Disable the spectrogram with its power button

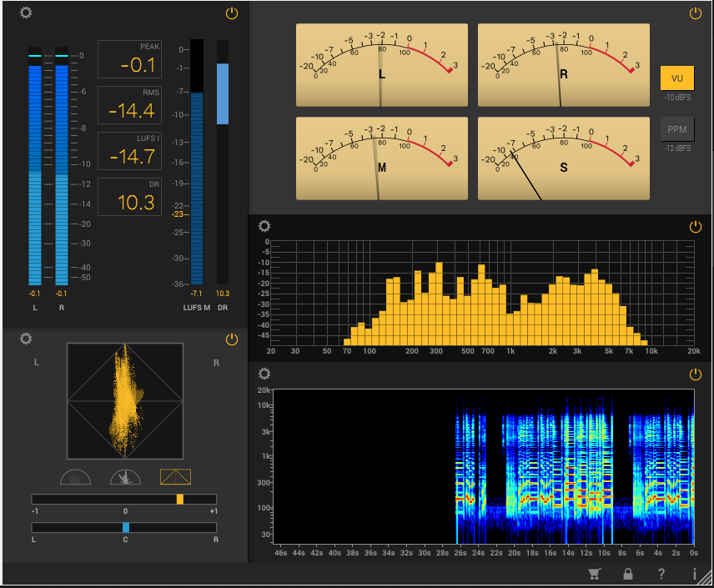coord(696,374)
